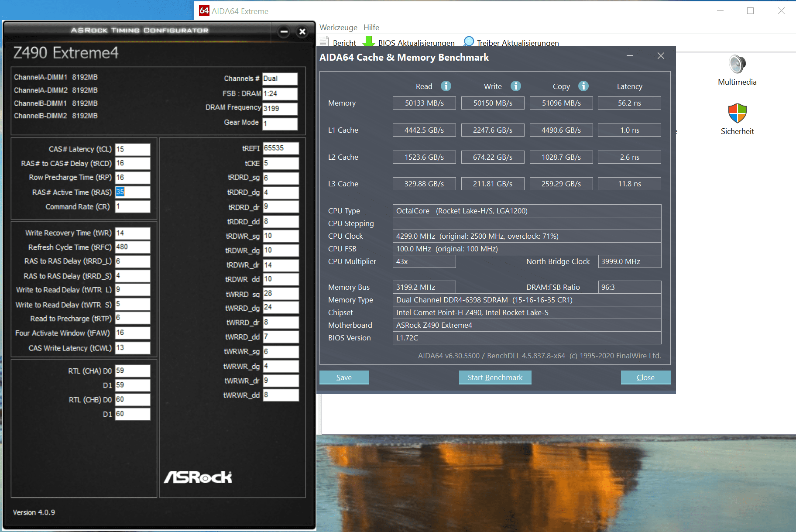Click Memory Write value 50150 MB/s
Image resolution: width=796 pixels, height=532 pixels.
[493, 103]
